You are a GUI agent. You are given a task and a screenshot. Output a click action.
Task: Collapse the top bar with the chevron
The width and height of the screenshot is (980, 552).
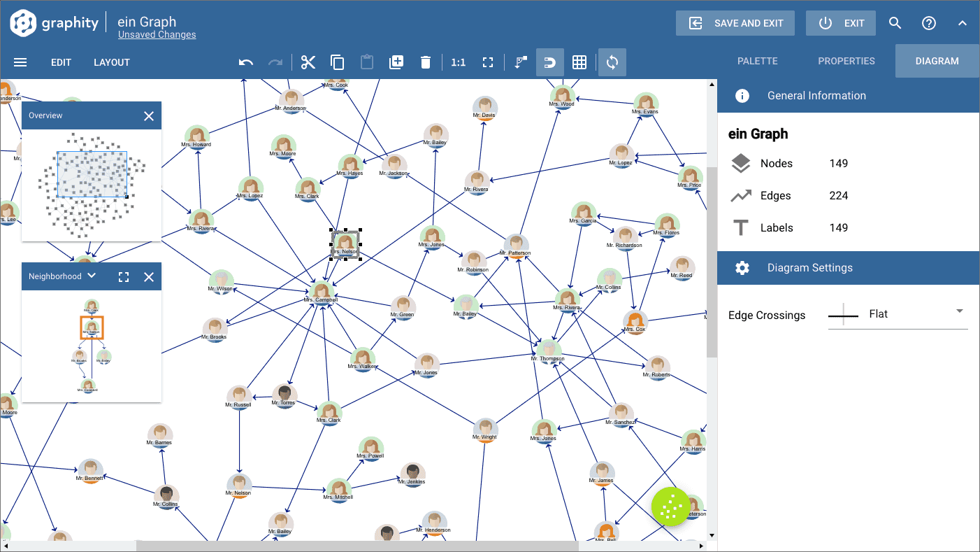(963, 22)
